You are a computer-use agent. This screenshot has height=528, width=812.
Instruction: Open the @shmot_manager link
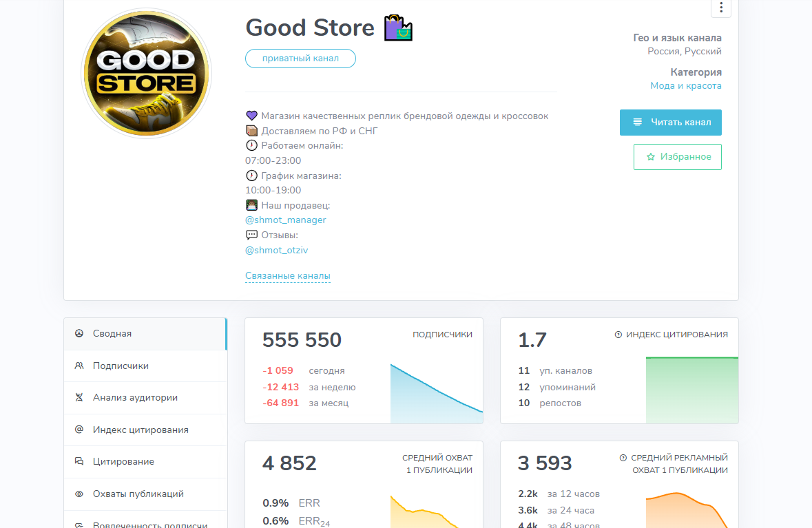(285, 220)
